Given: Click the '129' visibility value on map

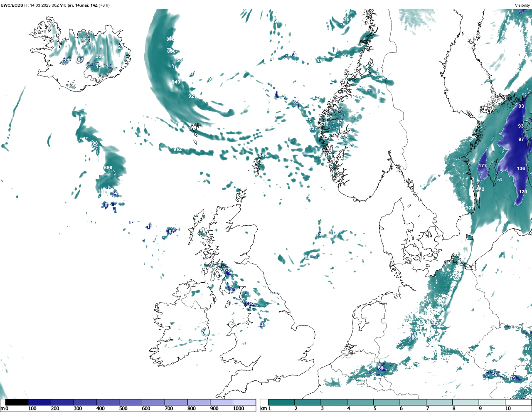Looking at the screenshot, I should (523, 192).
